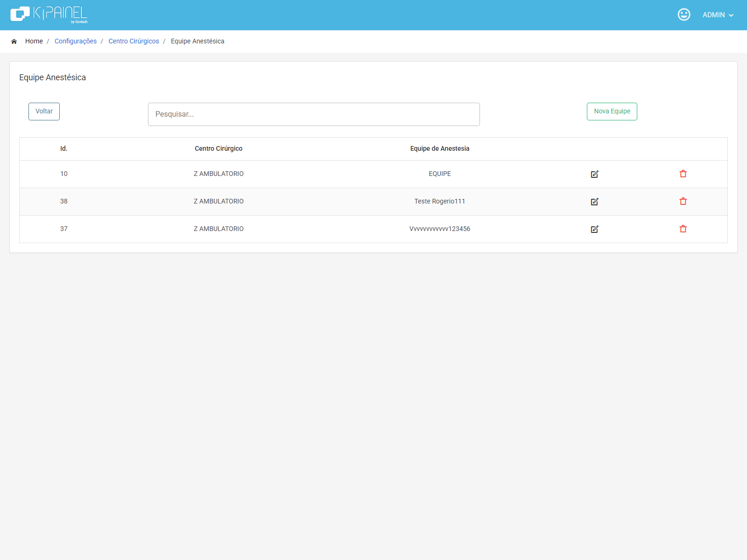The height and width of the screenshot is (560, 747).
Task: Select the row Id 37 cell
Action: (64, 229)
